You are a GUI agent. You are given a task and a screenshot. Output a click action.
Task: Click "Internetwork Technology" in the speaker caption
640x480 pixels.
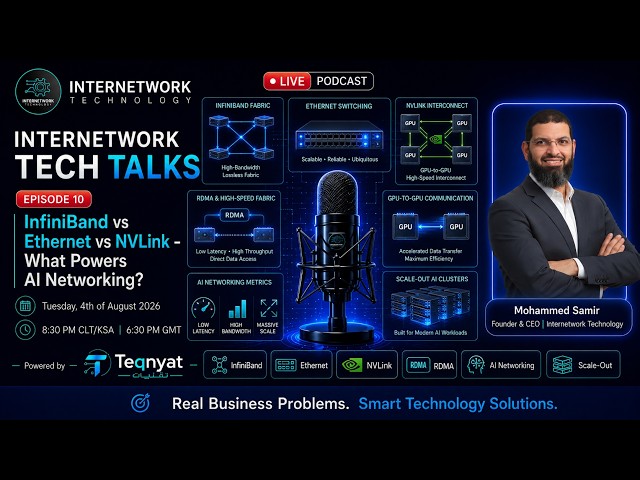tap(584, 324)
